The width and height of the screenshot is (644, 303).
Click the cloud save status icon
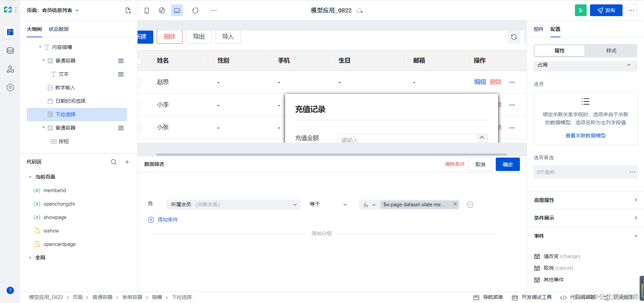point(360,10)
